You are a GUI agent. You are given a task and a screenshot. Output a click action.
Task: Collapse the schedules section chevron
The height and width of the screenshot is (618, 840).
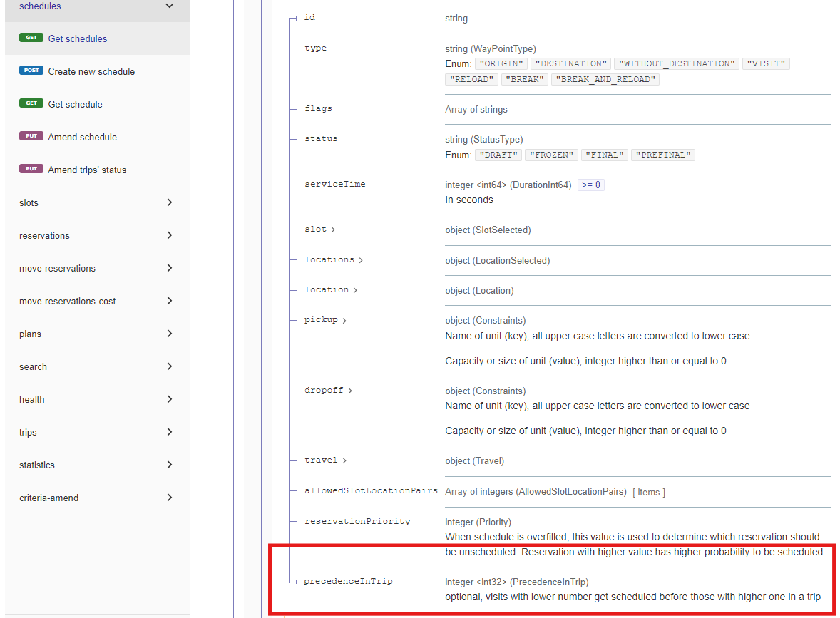pyautogui.click(x=169, y=6)
